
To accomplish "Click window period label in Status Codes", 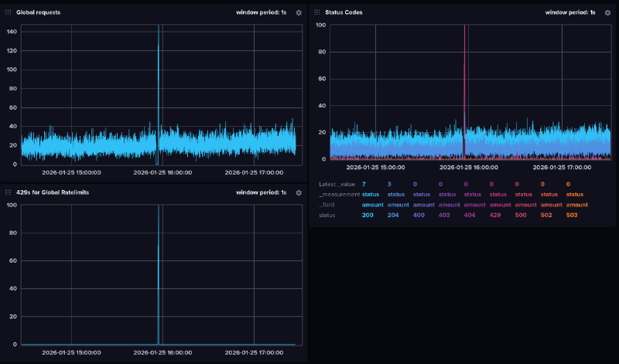I will tap(570, 12).
